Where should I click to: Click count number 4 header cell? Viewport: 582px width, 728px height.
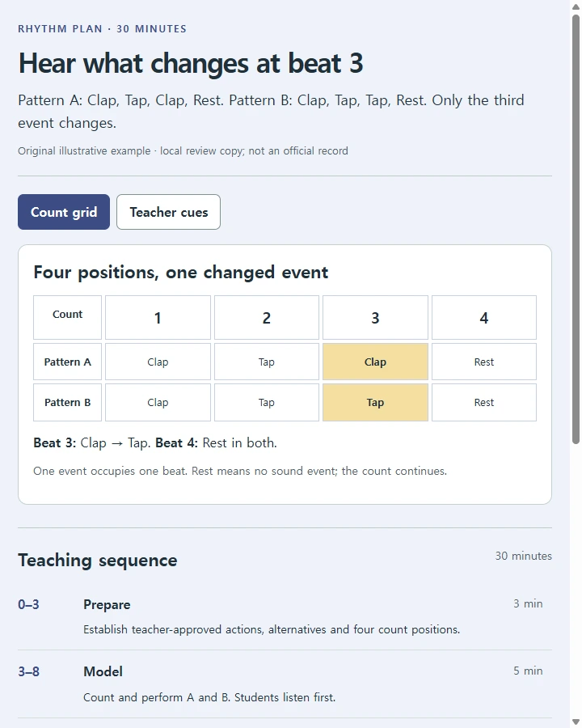tap(484, 318)
